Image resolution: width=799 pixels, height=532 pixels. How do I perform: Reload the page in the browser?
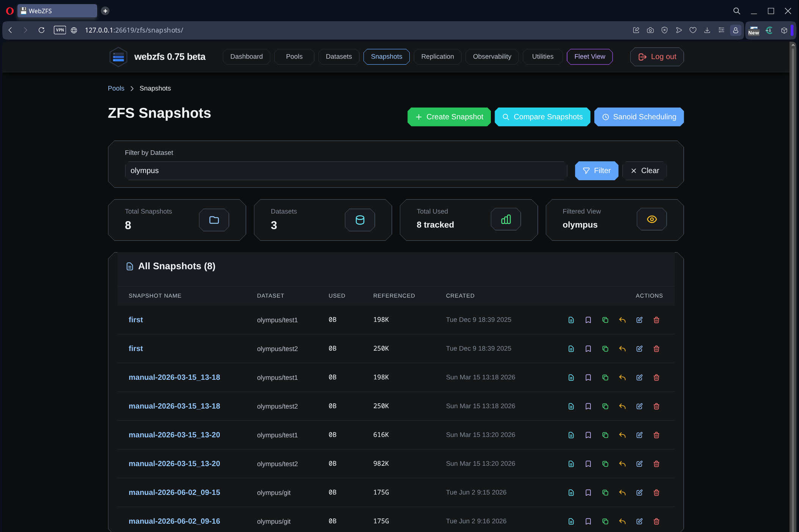click(41, 30)
